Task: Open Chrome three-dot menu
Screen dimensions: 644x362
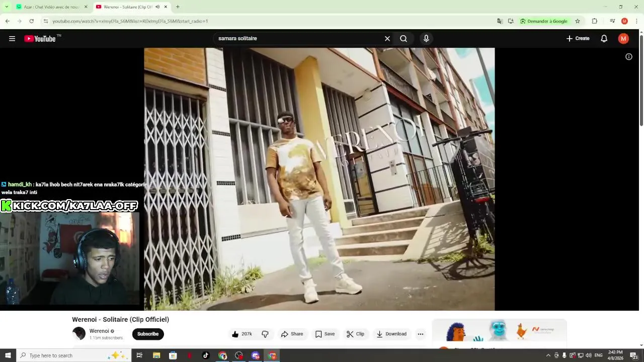Action: click(637, 21)
